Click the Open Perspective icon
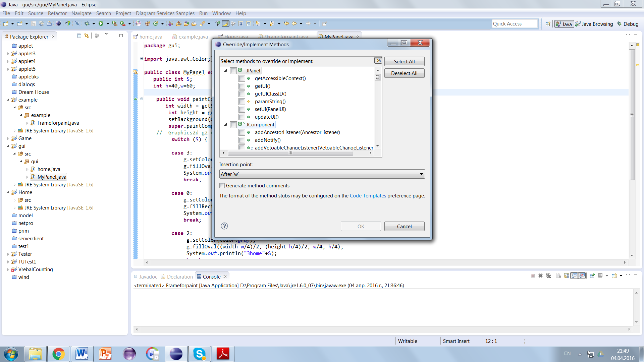 548,24
